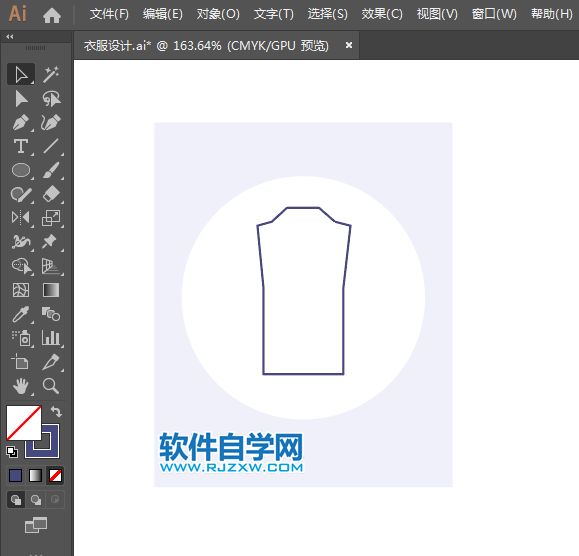Open the 窗口(W) menu
The width and height of the screenshot is (579, 556).
tap(494, 14)
